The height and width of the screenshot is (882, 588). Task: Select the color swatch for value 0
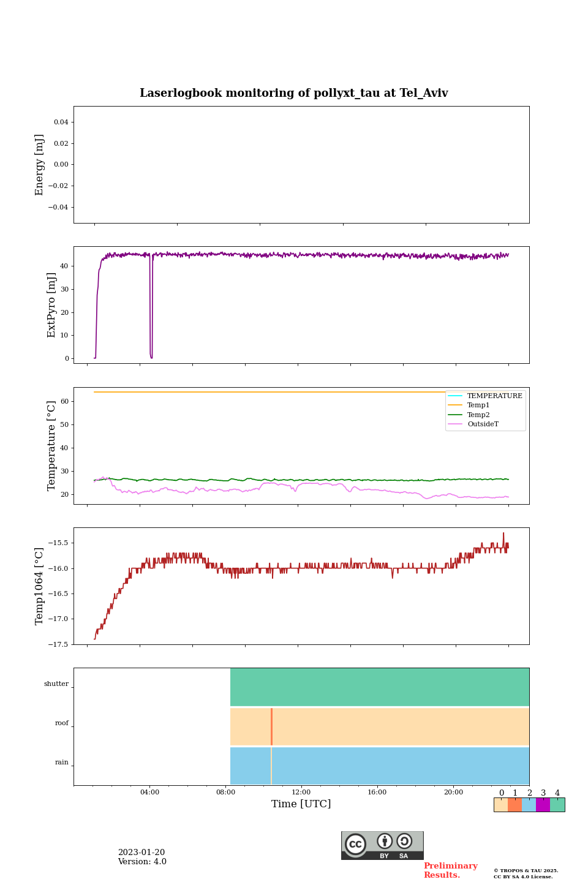[x=501, y=805]
